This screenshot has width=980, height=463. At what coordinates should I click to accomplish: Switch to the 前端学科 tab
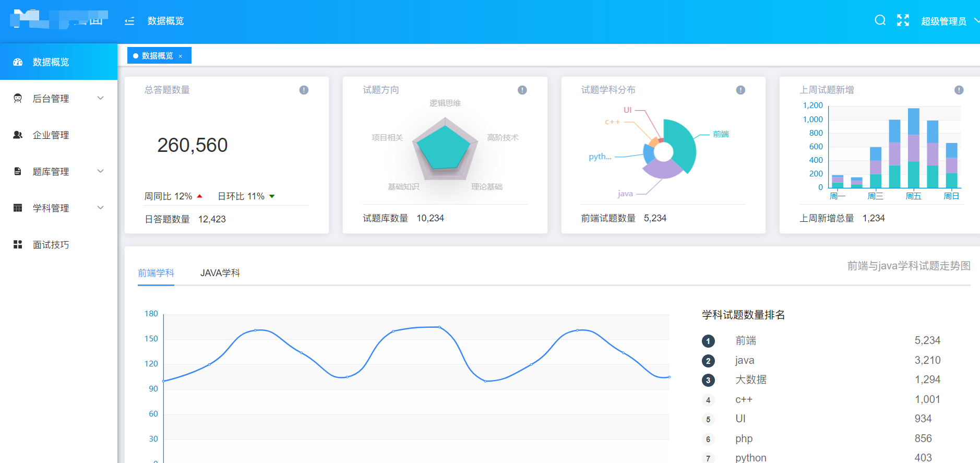click(x=156, y=273)
